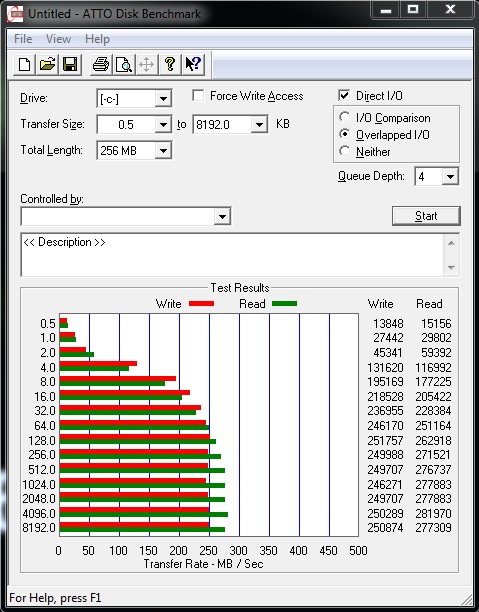Select the I/O Comparison radio button
This screenshot has height=612, width=479.
pyautogui.click(x=345, y=117)
